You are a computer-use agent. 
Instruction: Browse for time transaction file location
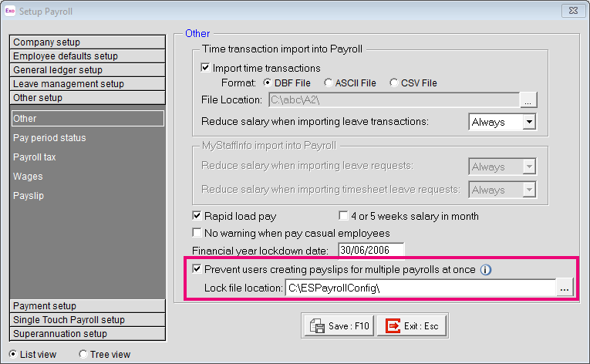pyautogui.click(x=528, y=99)
